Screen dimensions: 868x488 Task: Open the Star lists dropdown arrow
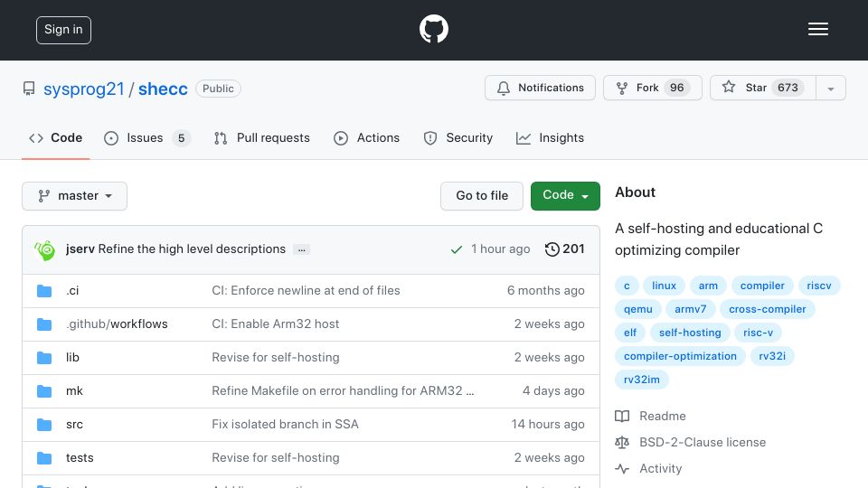click(830, 88)
